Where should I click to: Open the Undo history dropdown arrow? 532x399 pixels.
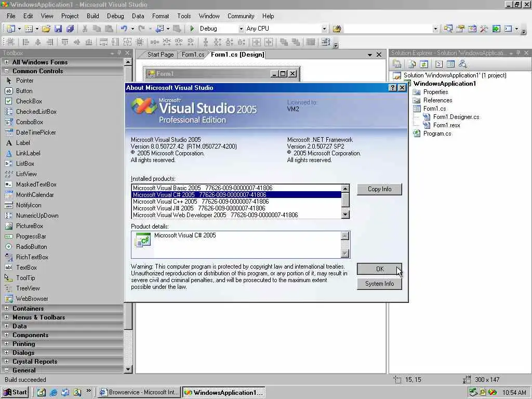pyautogui.click(x=132, y=29)
